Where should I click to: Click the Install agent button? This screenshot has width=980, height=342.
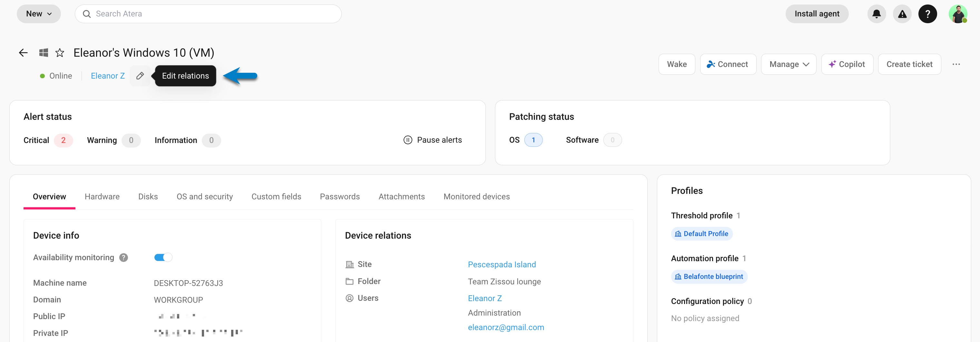pyautogui.click(x=817, y=14)
